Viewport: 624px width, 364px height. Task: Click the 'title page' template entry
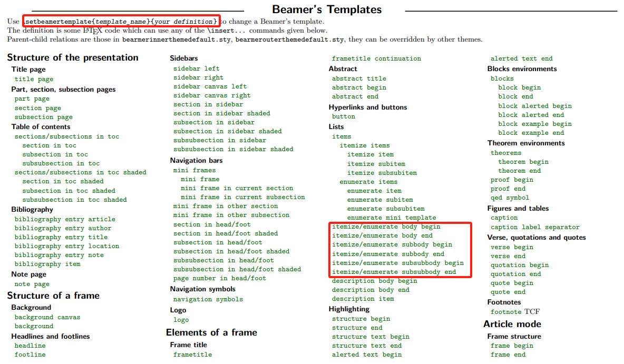34,79
